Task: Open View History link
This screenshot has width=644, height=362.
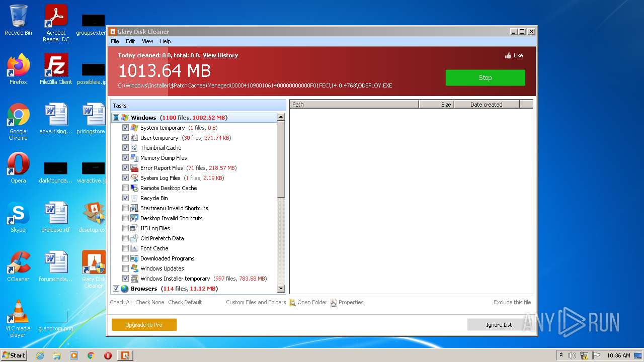Action: point(220,55)
